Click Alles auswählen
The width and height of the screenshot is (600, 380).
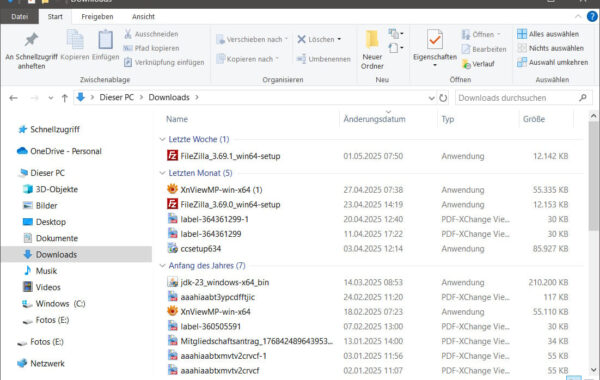pyautogui.click(x=548, y=34)
